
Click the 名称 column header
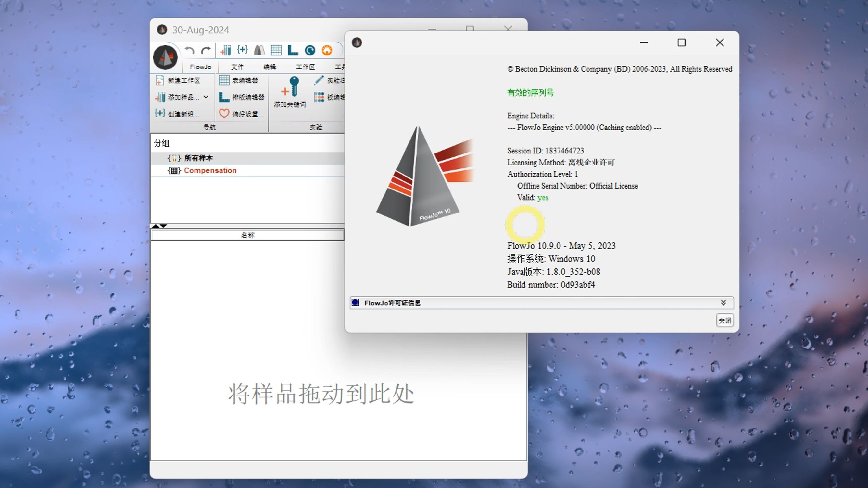point(248,235)
